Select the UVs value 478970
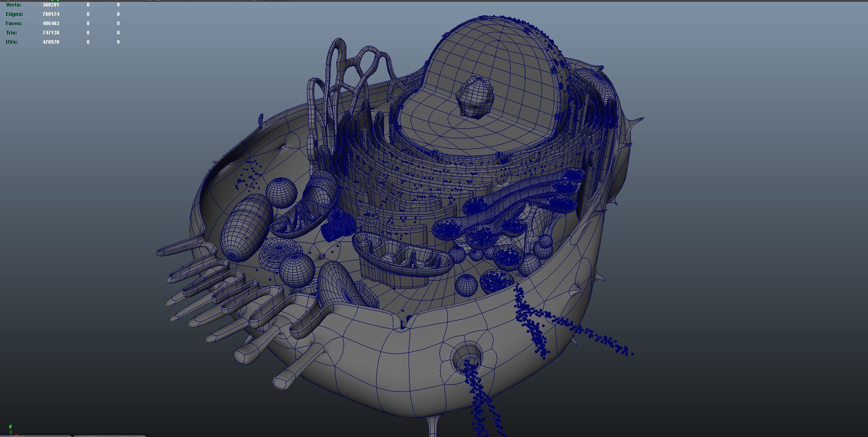This screenshot has width=868, height=437. click(x=51, y=42)
